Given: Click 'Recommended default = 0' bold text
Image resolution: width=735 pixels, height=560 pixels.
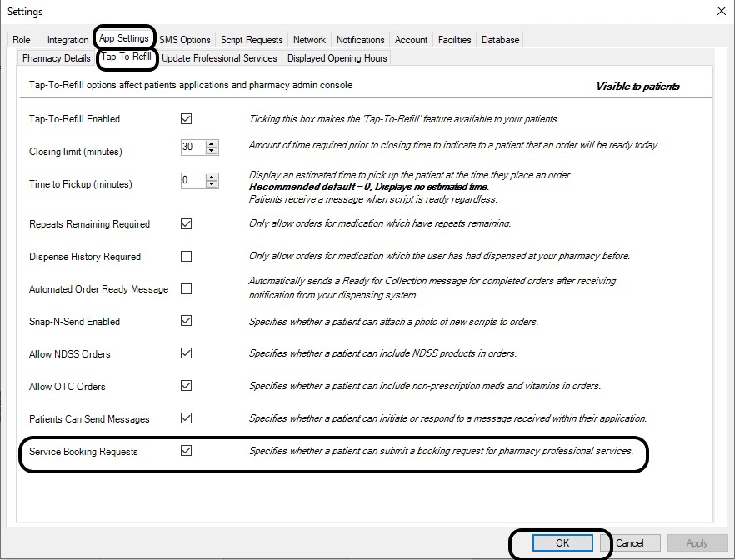Looking at the screenshot, I should (310, 187).
